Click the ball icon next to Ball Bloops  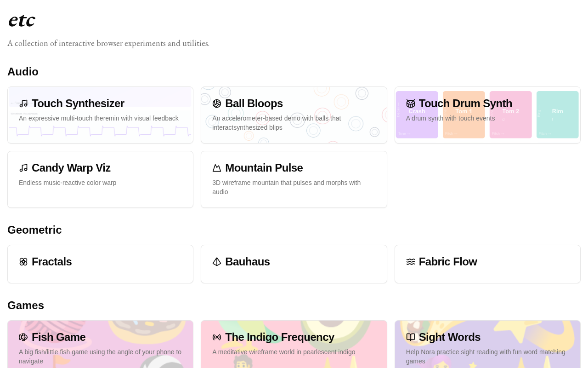(217, 103)
